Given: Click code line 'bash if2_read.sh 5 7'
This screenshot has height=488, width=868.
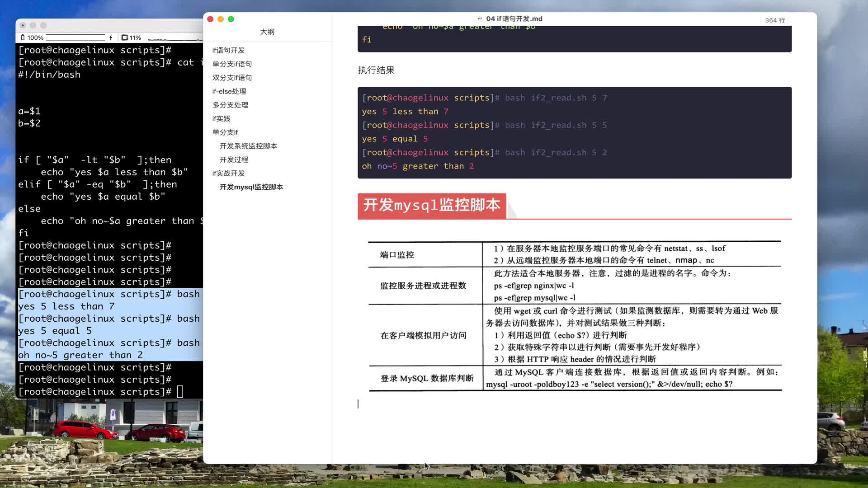Looking at the screenshot, I should pos(556,98).
